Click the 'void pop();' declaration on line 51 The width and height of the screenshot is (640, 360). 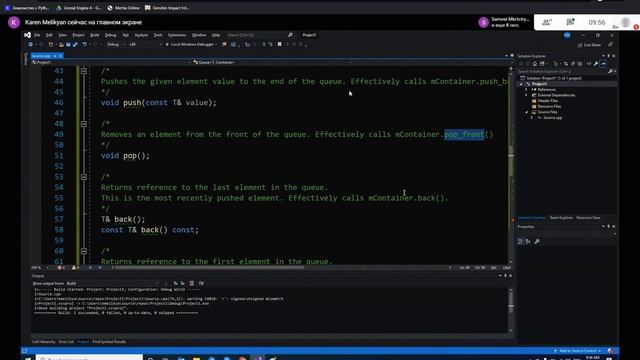click(125, 156)
